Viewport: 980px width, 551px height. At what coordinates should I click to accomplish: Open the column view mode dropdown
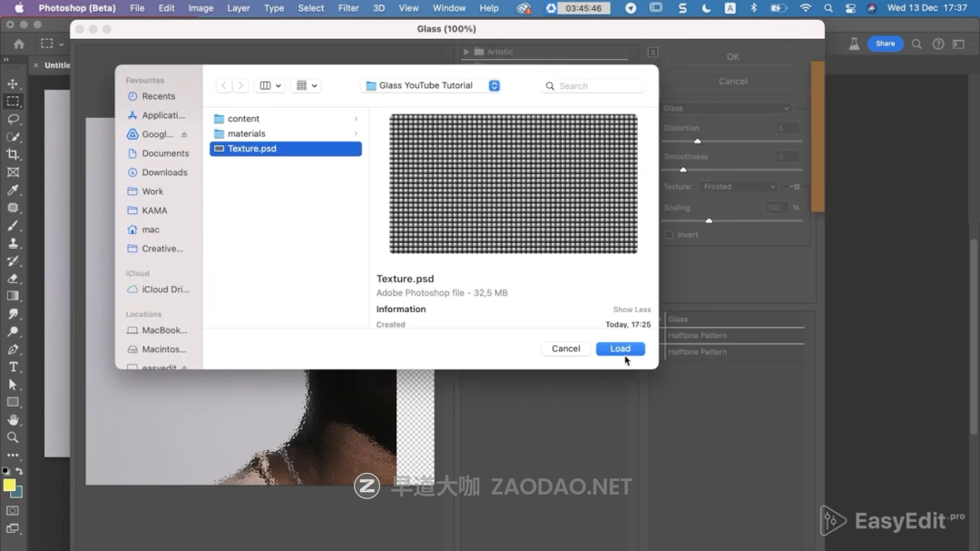click(270, 85)
